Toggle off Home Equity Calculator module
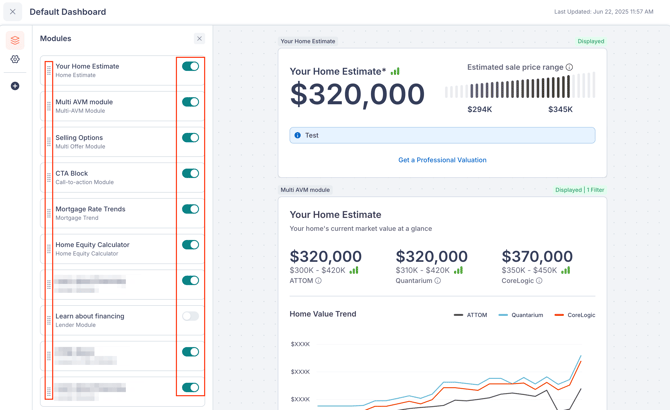 [x=190, y=245]
